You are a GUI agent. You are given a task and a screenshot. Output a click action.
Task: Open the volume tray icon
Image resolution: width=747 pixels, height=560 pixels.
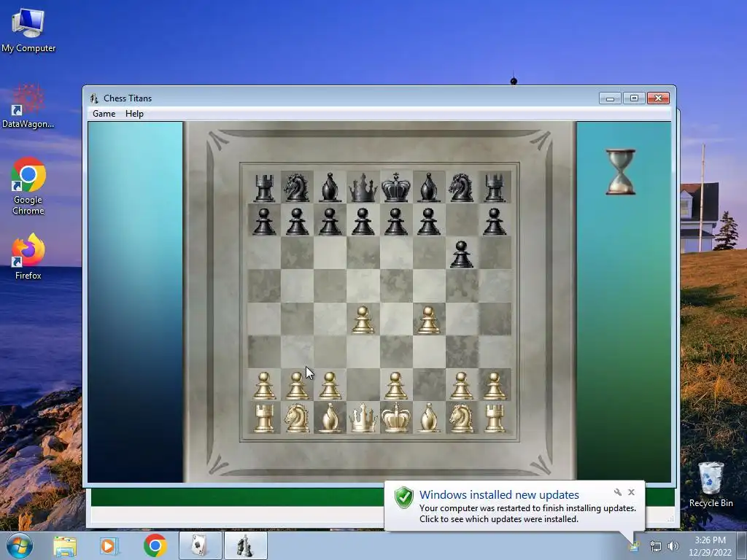point(673,546)
